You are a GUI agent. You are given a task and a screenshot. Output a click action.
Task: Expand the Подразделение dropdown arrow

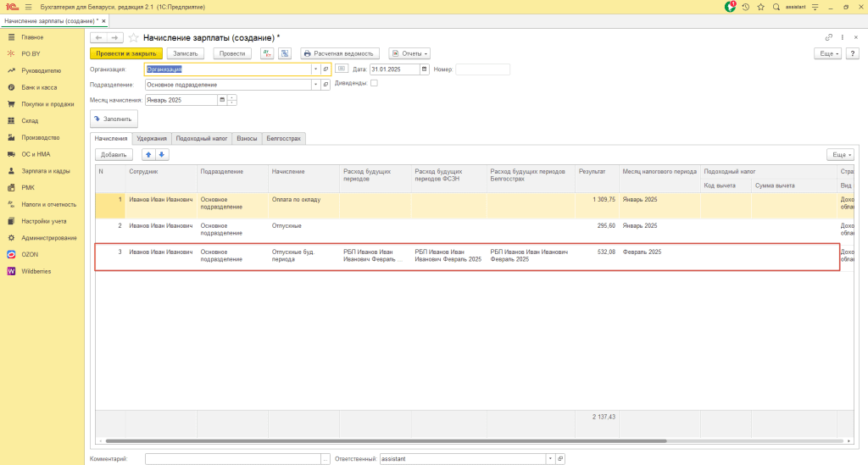point(315,85)
